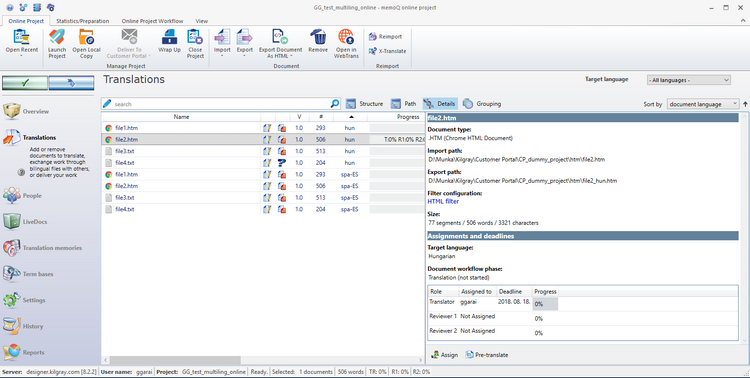Viewport: 750px width, 378px height.
Task: Click the X-Translate ribbon item
Action: 387,51
